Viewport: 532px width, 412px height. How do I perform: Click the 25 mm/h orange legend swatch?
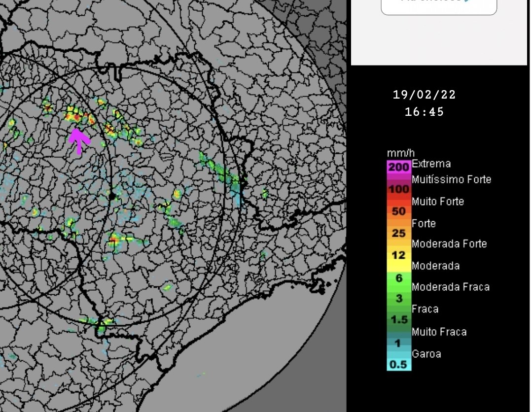point(399,233)
